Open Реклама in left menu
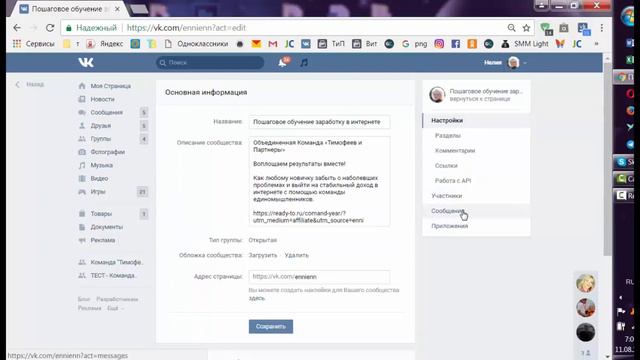The image size is (640, 360). [103, 240]
